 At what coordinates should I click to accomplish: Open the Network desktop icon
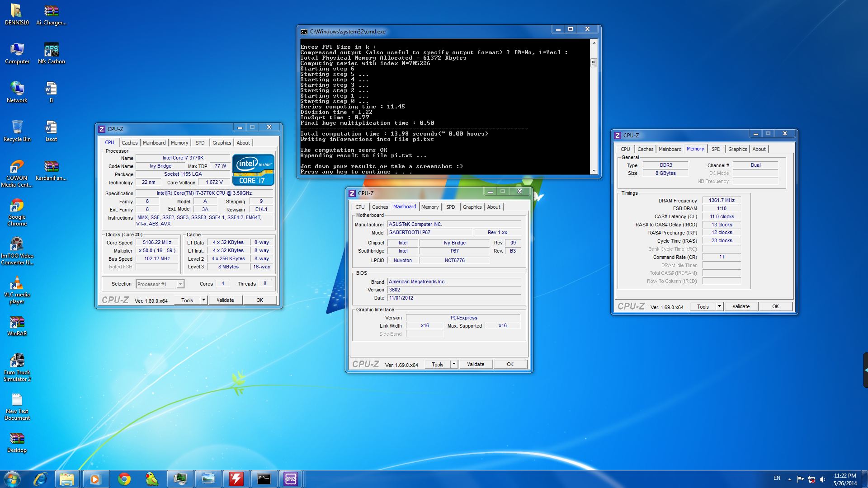(17, 92)
